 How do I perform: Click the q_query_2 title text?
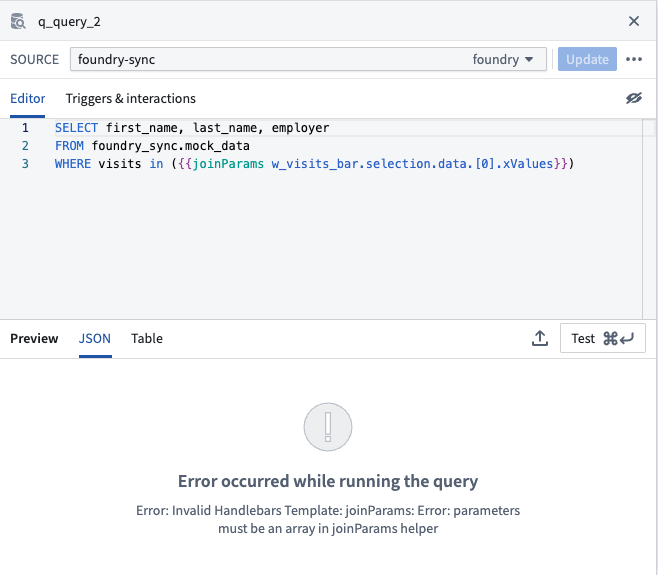(69, 21)
